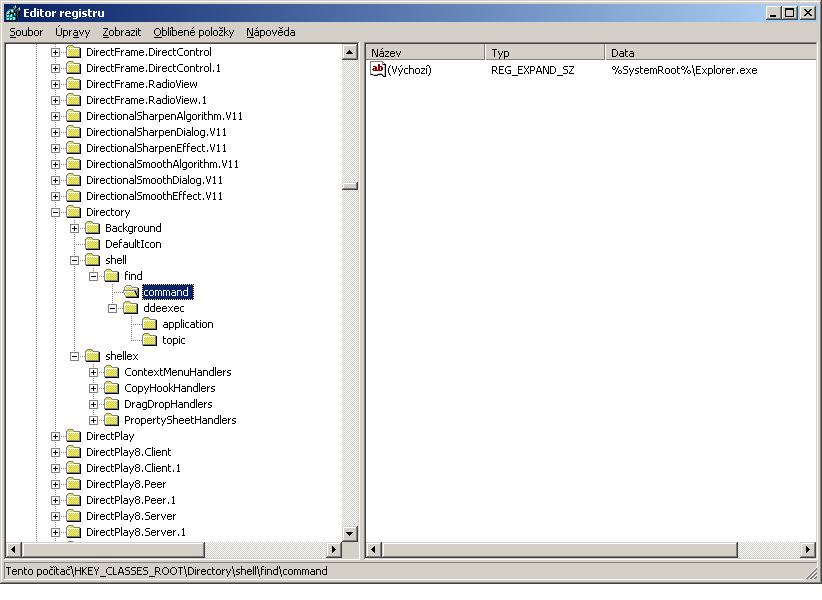This screenshot has width=822, height=600.
Task: Expand the Background key
Action: (x=74, y=228)
